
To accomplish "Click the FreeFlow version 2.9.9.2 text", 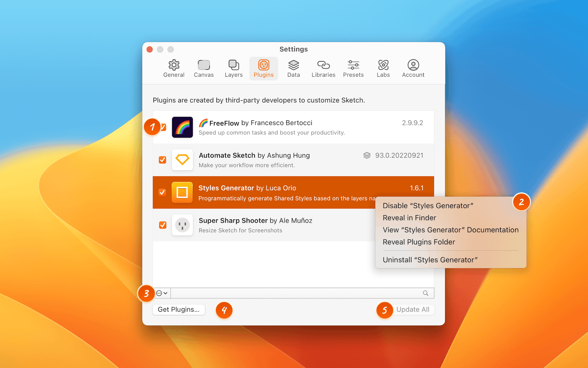I will 413,123.
